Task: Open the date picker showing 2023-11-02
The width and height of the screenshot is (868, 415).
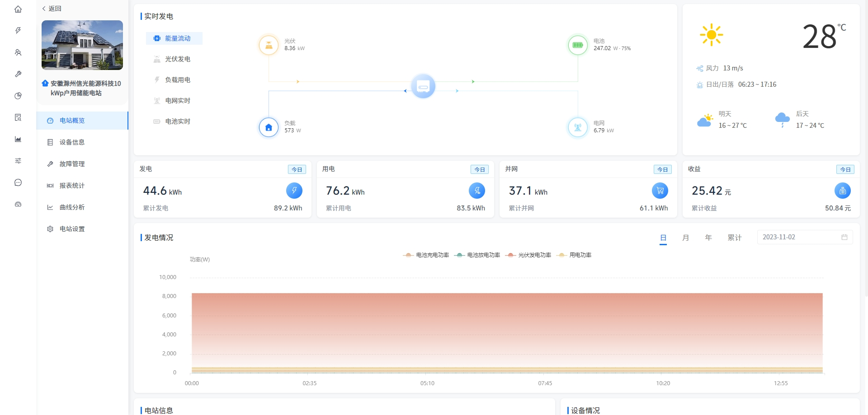Action: (x=804, y=237)
